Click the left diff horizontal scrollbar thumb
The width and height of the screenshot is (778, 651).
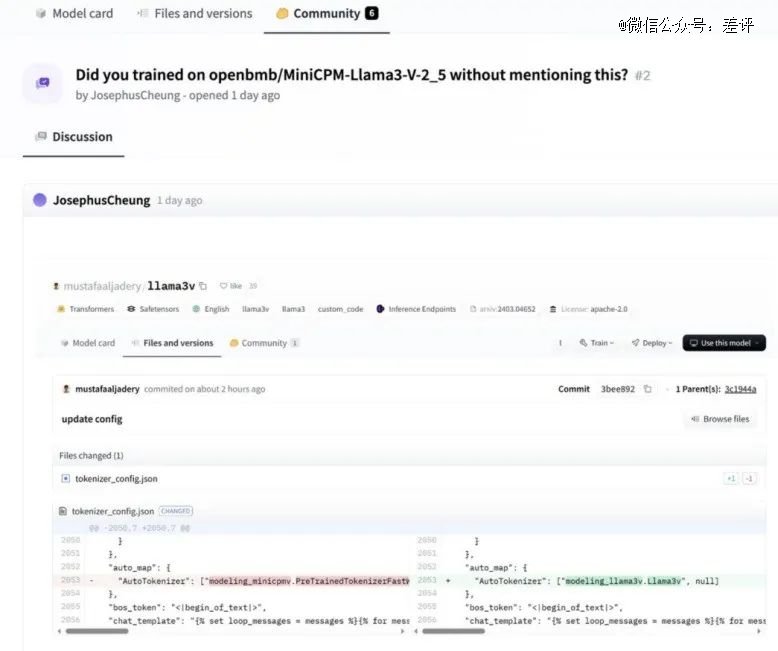(x=97, y=631)
